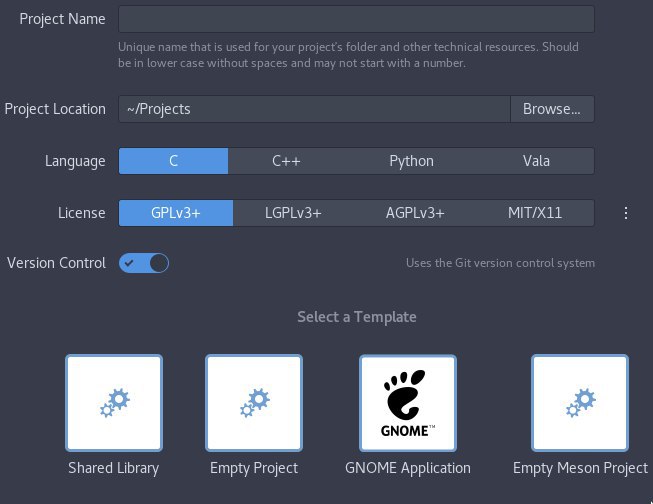Open more license options (three dots)

626,213
